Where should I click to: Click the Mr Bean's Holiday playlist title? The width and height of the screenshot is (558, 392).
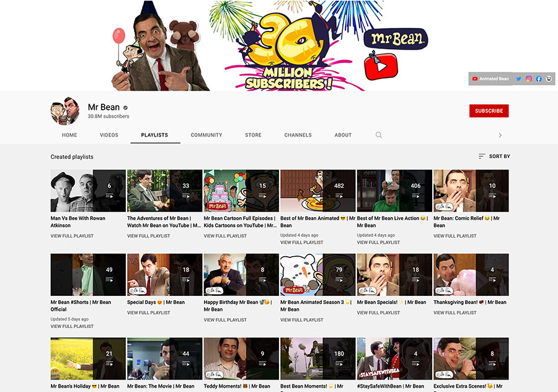click(85, 386)
